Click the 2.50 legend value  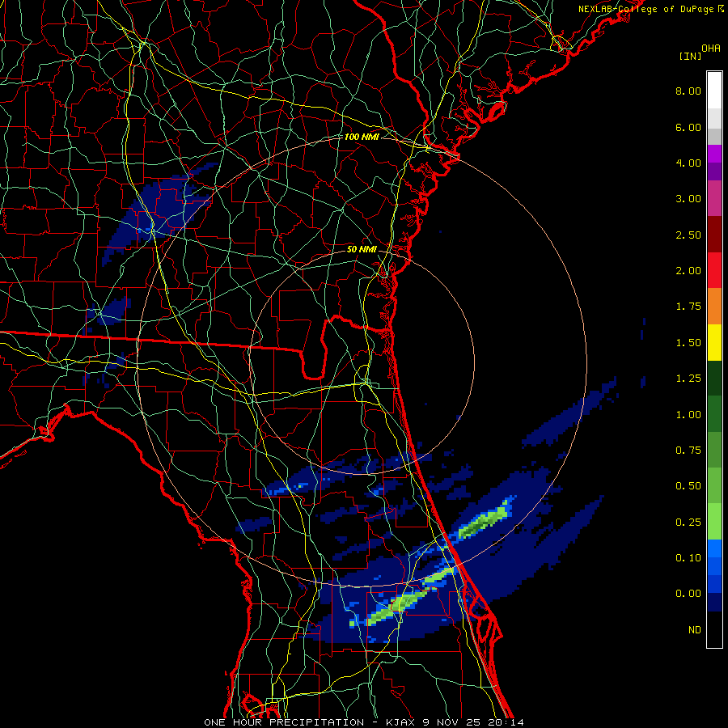pos(688,235)
